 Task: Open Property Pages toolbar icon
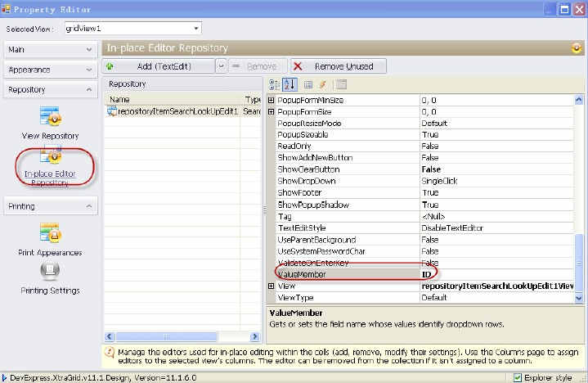[341, 85]
